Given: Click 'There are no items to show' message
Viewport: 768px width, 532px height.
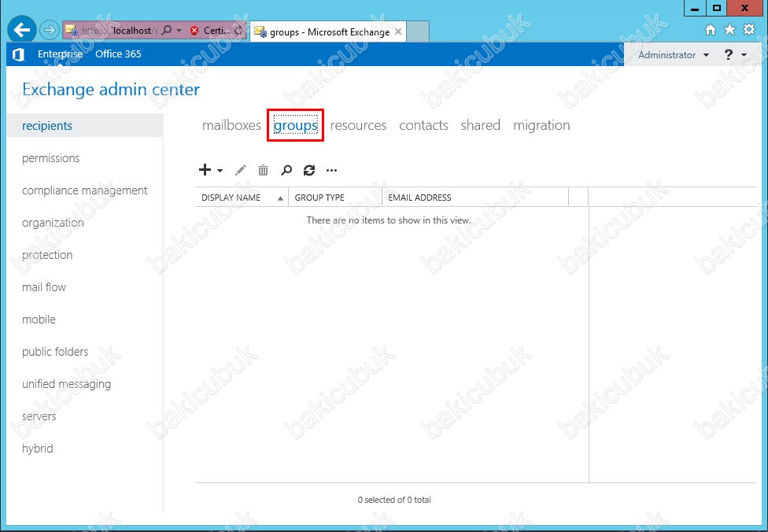Looking at the screenshot, I should point(389,220).
